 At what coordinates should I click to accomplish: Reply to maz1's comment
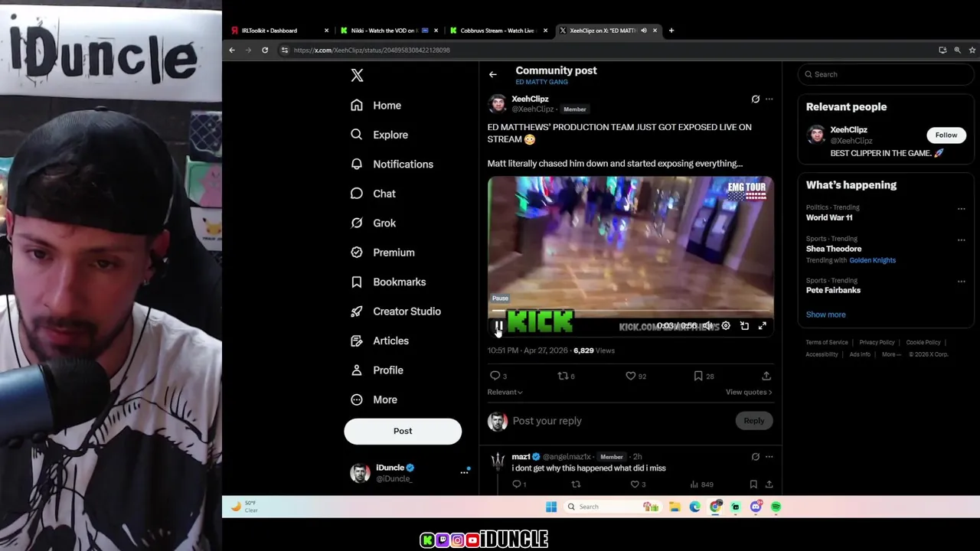tap(518, 484)
